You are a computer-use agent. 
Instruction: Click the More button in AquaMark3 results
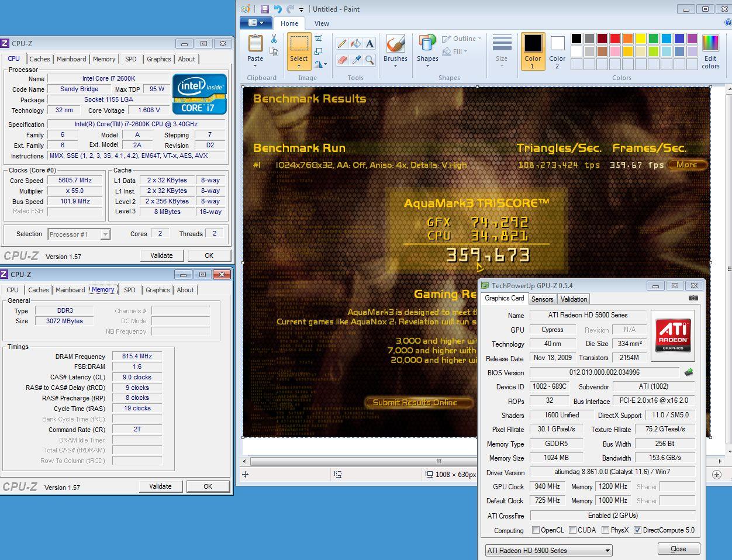pos(686,165)
